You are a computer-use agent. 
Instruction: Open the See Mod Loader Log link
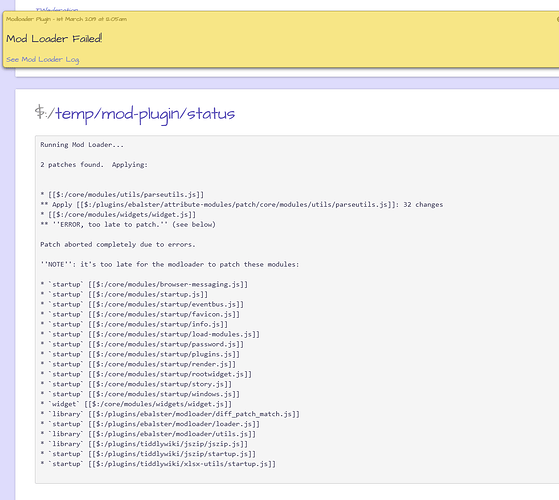click(43, 60)
